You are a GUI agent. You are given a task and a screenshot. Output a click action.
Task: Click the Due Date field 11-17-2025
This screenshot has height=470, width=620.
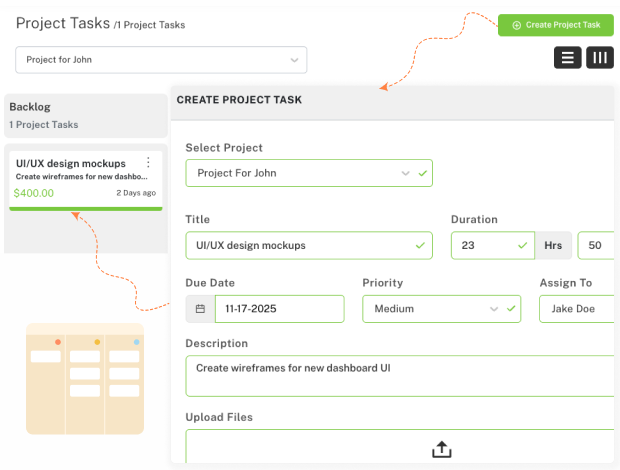(x=279, y=309)
